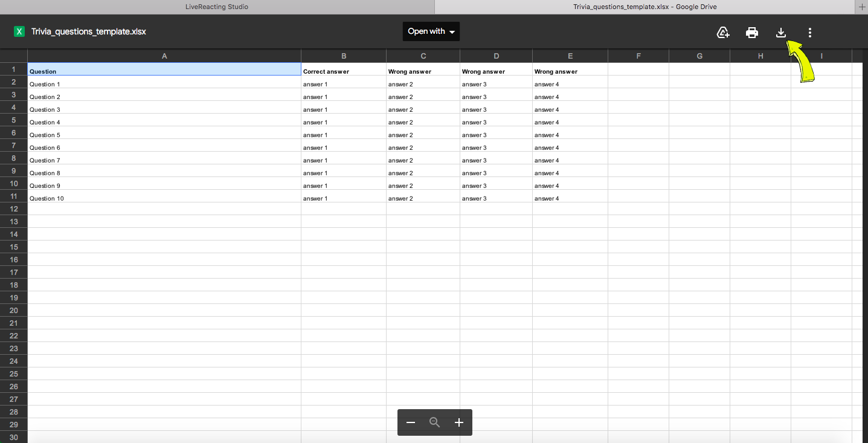
Task: Expand the Open with dropdown
Action: click(x=431, y=31)
